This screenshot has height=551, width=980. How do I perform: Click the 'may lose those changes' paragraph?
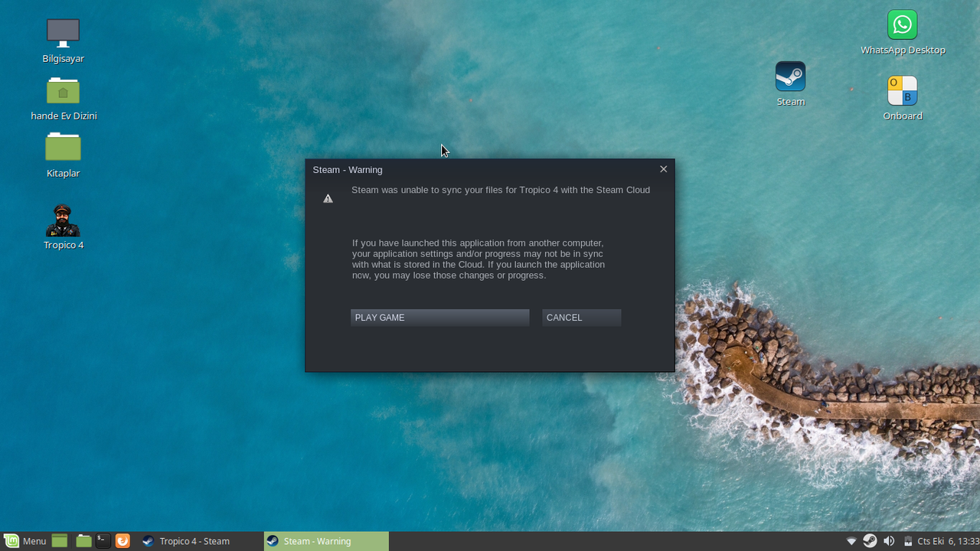click(x=479, y=259)
